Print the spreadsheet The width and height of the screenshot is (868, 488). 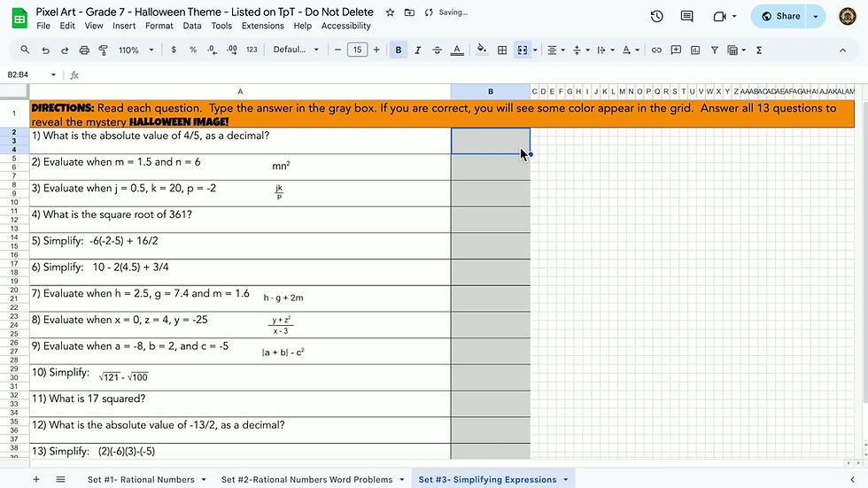click(84, 50)
